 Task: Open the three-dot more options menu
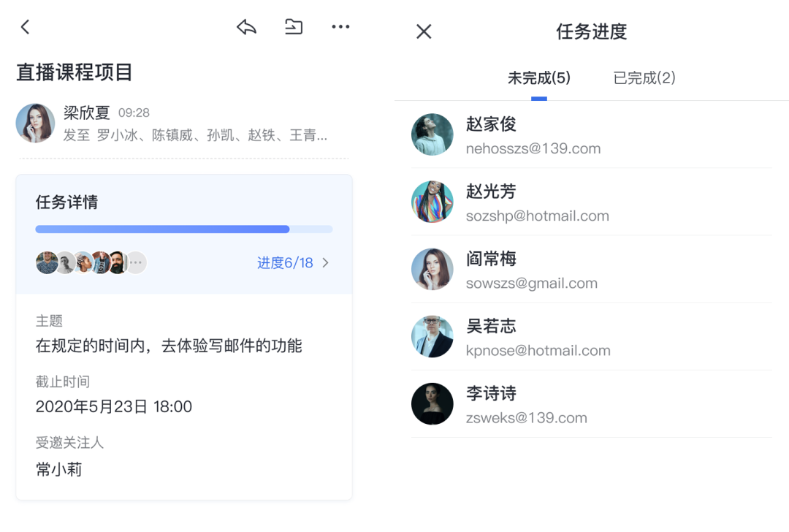[x=340, y=27]
